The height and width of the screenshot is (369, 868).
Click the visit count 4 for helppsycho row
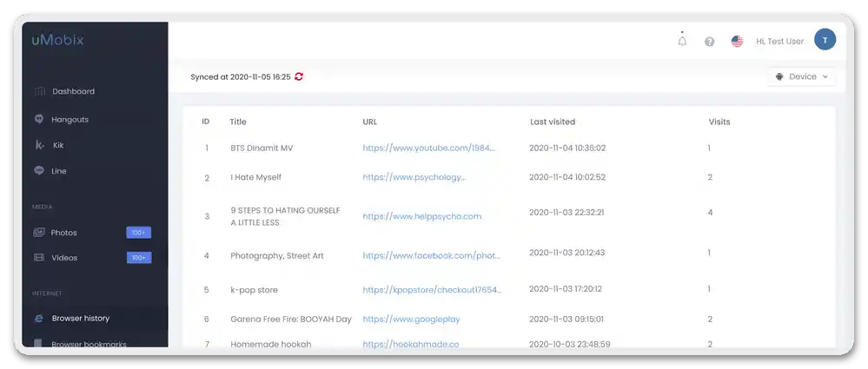tap(710, 213)
